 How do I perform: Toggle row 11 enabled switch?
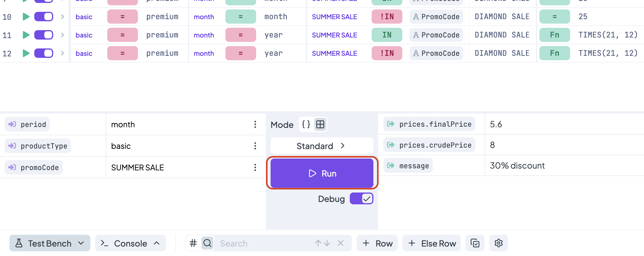tap(44, 35)
